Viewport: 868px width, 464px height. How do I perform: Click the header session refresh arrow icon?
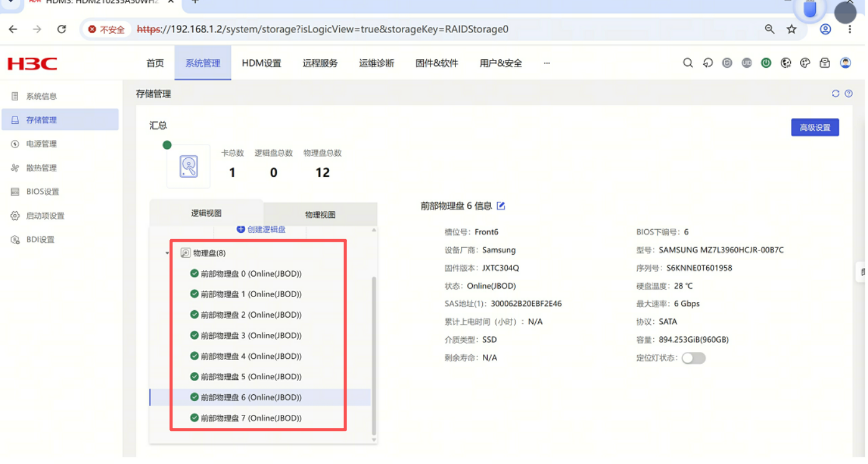coord(707,63)
